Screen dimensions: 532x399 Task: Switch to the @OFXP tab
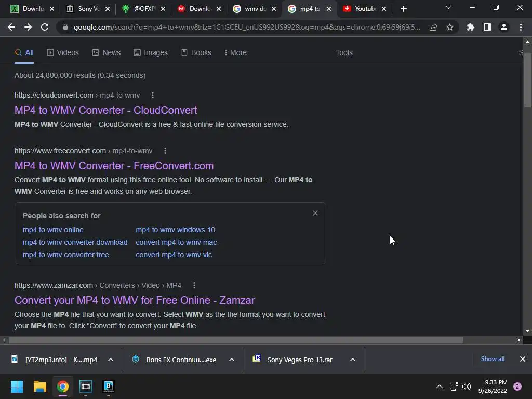[x=144, y=9]
